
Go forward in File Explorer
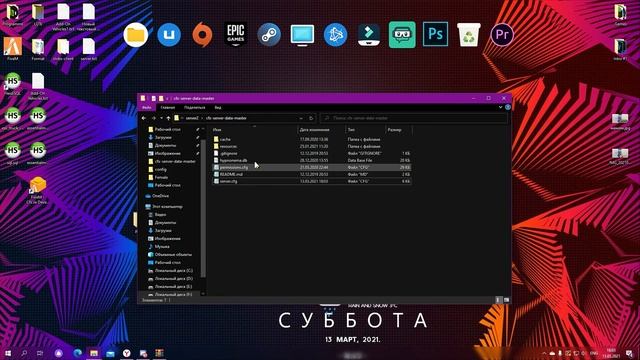point(153,118)
